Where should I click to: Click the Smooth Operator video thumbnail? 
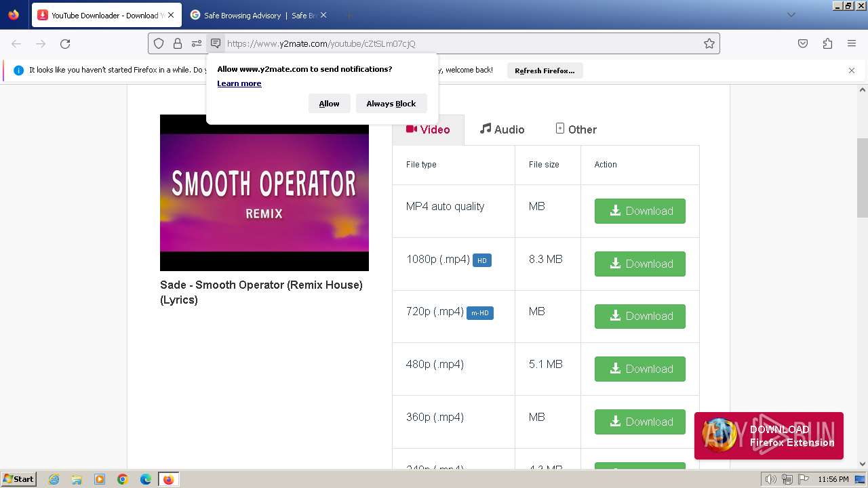coord(264,192)
